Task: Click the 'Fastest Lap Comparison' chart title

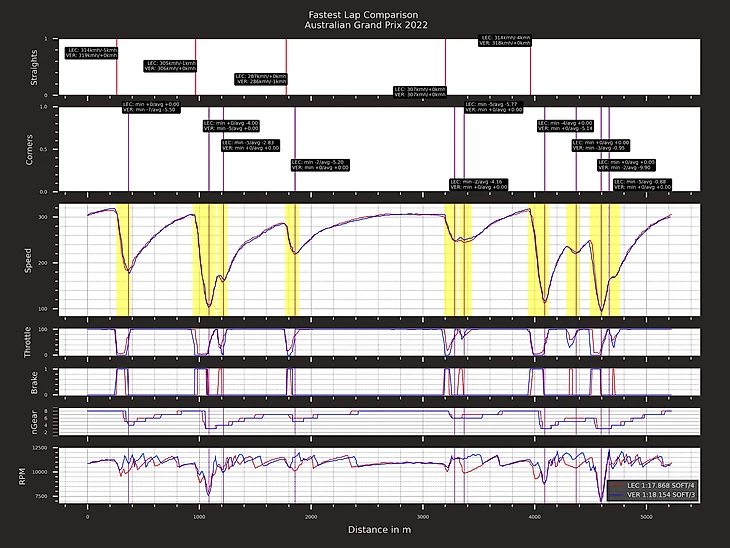Action: point(365,13)
